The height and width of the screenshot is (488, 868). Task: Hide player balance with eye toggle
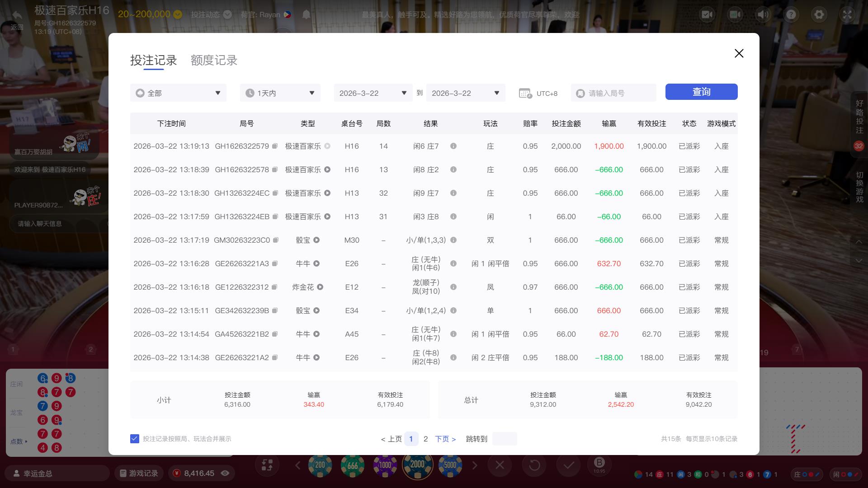[x=225, y=473]
